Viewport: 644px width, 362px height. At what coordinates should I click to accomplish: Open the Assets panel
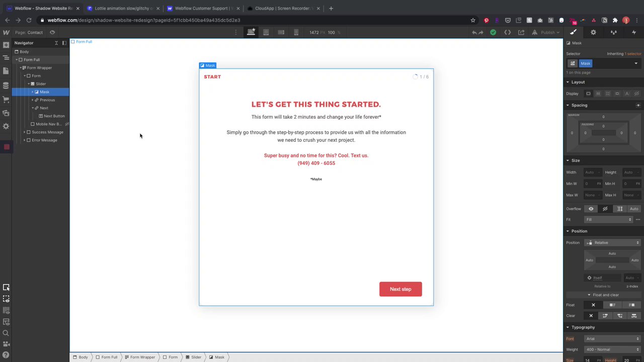coord(6,113)
